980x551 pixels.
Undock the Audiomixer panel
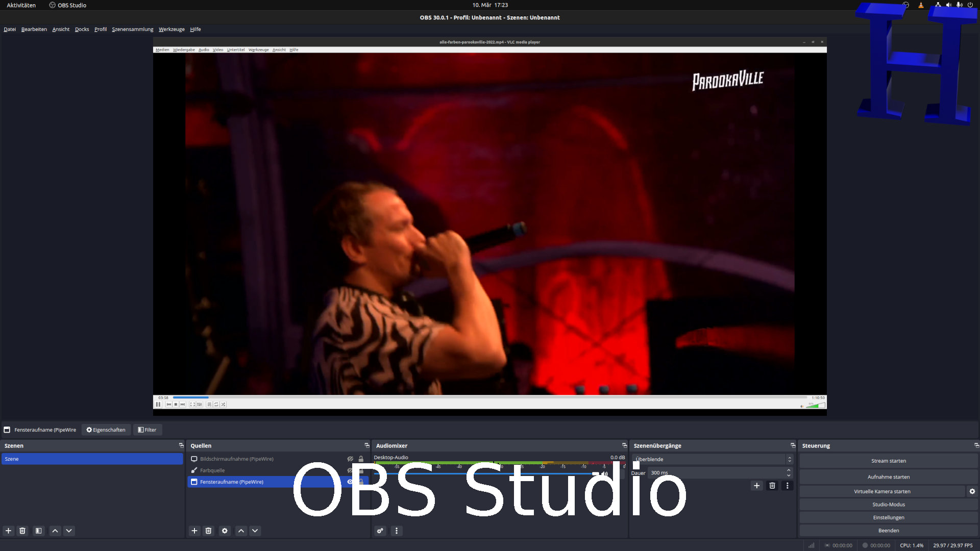pos(624,445)
